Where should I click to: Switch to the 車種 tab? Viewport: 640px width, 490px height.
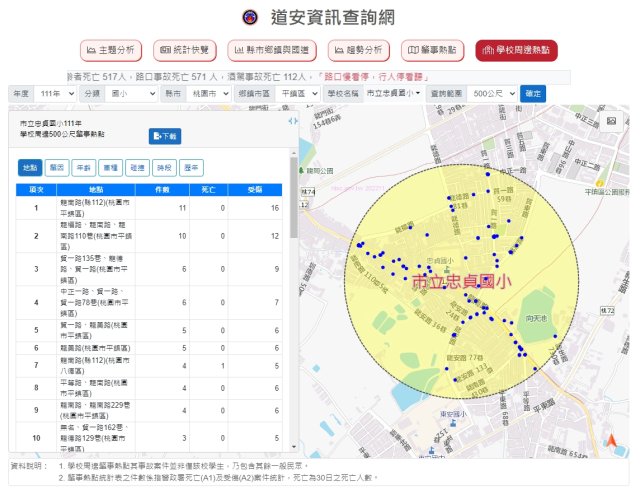pyautogui.click(x=110, y=168)
